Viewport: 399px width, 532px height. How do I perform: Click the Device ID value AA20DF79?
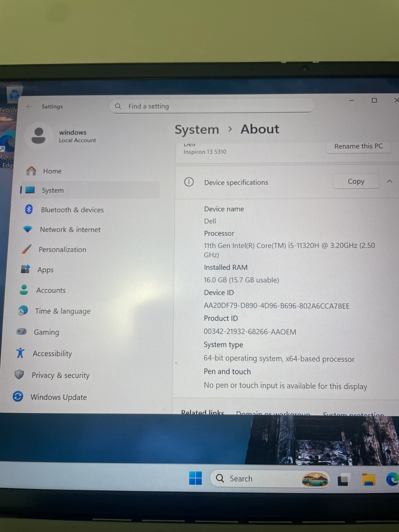276,306
